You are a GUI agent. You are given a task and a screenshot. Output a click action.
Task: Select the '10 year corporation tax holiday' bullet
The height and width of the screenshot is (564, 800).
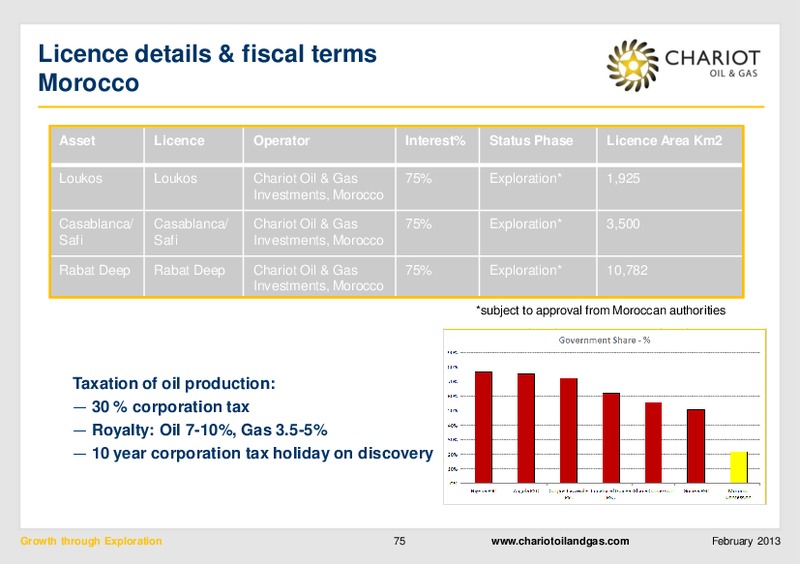262,453
